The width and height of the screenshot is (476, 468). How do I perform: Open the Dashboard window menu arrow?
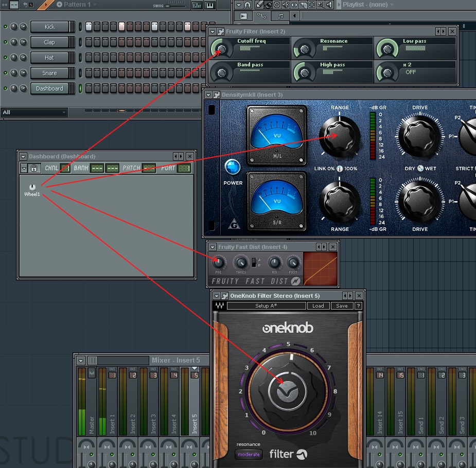(23, 156)
